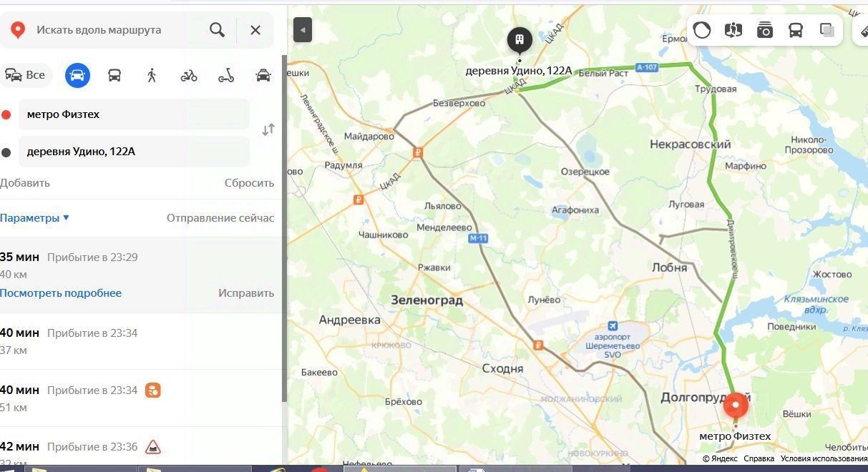Select the car transport mode

(x=77, y=75)
